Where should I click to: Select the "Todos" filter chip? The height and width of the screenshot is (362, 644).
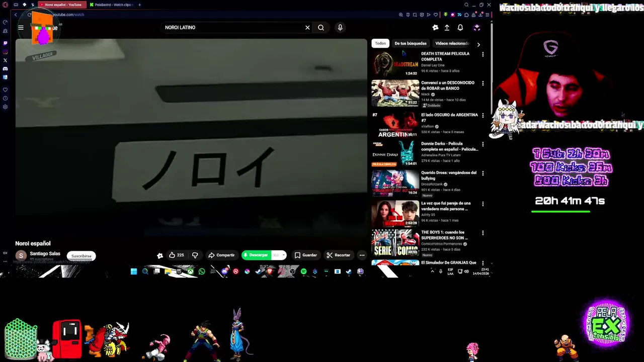tap(380, 43)
